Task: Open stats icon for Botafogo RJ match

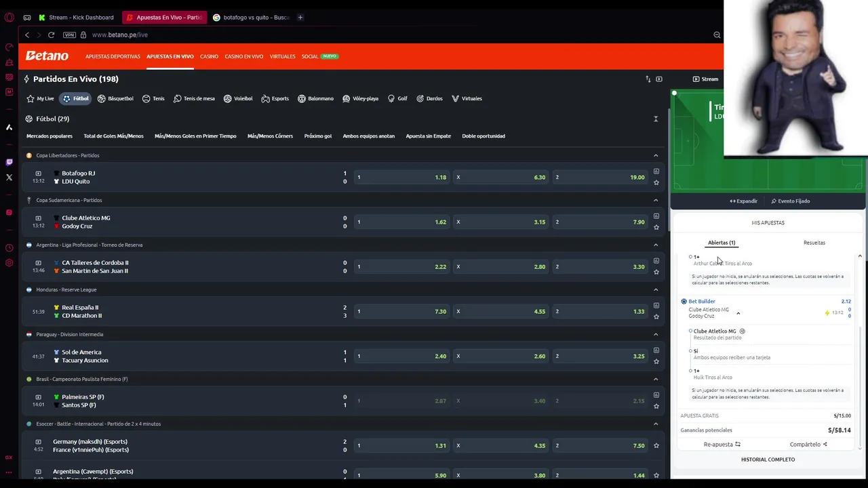Action: (656, 171)
